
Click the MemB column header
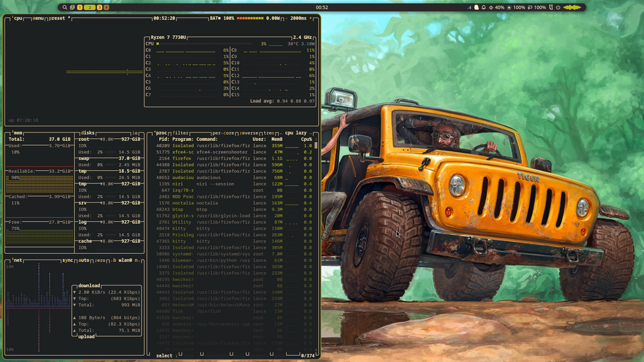[x=277, y=139]
